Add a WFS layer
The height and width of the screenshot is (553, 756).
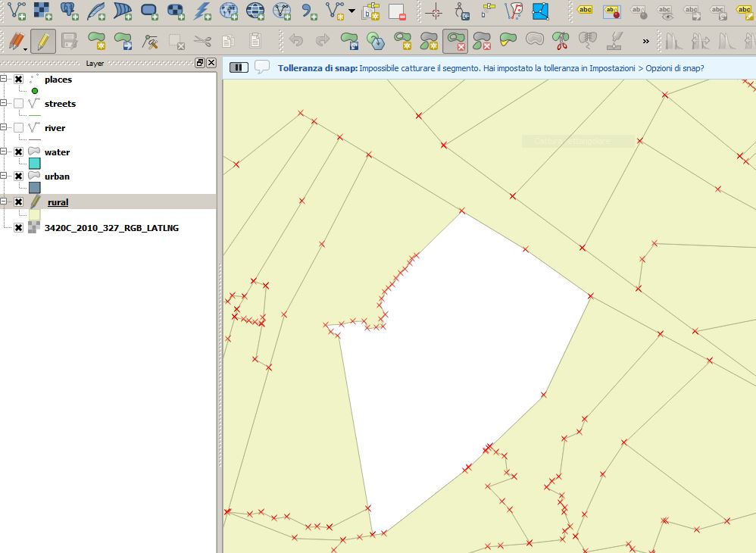(x=282, y=11)
